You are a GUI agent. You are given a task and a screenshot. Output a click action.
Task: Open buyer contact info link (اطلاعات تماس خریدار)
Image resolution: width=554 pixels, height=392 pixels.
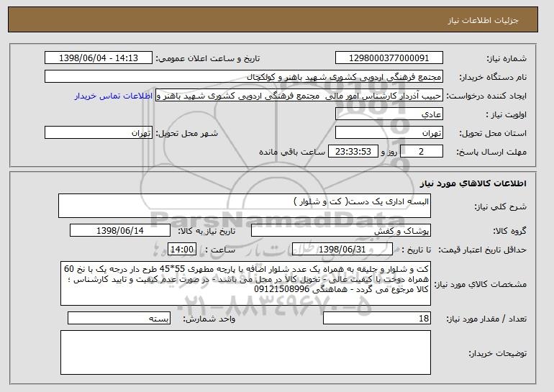click(x=114, y=96)
